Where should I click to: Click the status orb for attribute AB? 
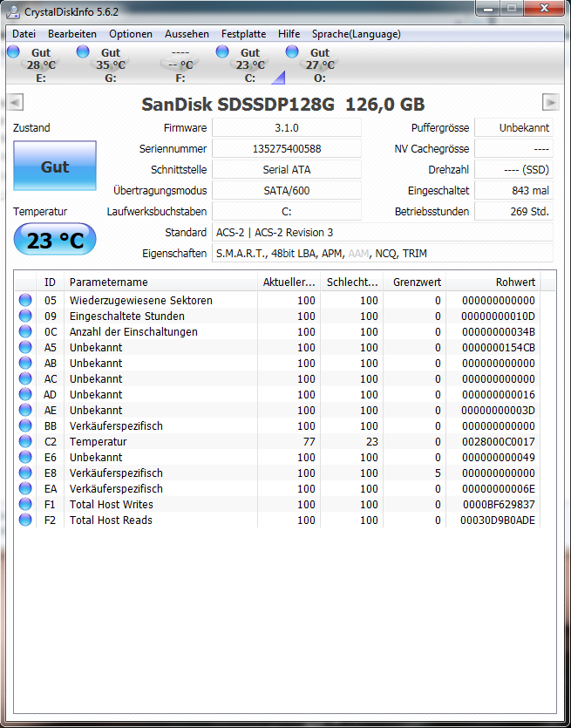(25, 363)
